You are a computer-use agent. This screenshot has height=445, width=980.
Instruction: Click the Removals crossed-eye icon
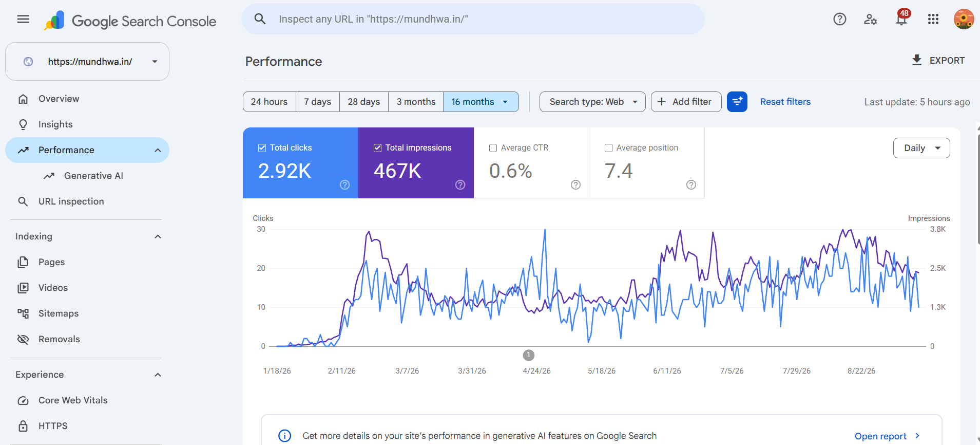(x=23, y=339)
